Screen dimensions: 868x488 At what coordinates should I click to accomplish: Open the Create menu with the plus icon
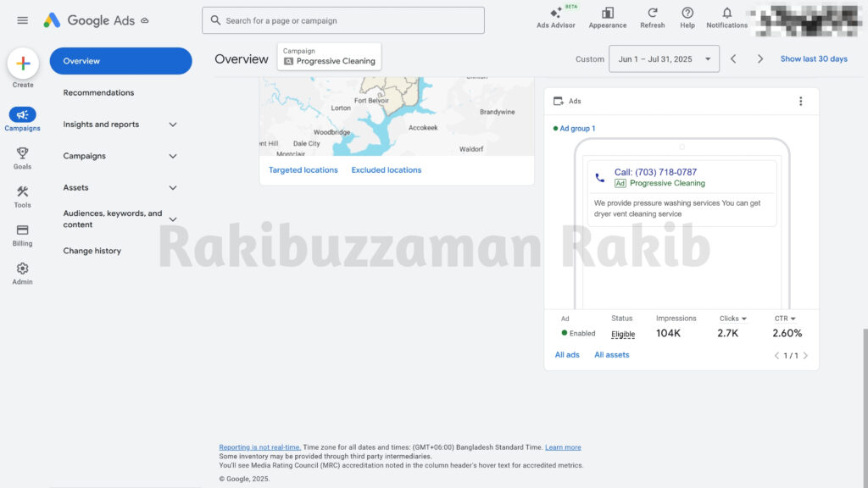pos(22,64)
